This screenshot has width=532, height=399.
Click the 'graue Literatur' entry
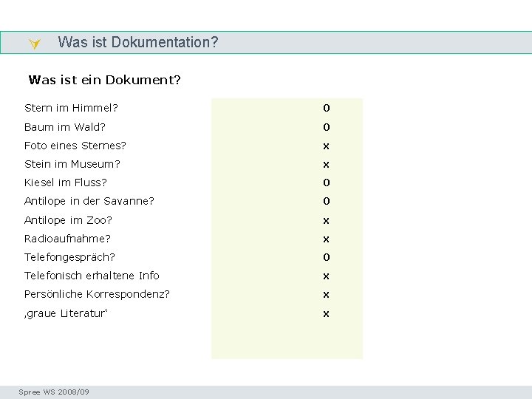coord(66,313)
